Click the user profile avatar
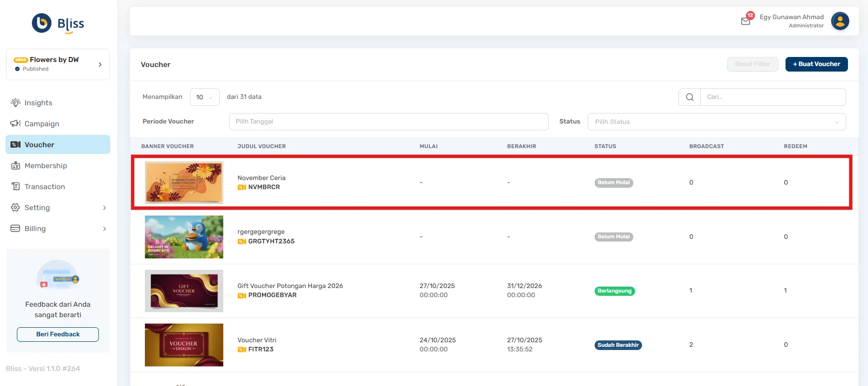 (x=840, y=21)
